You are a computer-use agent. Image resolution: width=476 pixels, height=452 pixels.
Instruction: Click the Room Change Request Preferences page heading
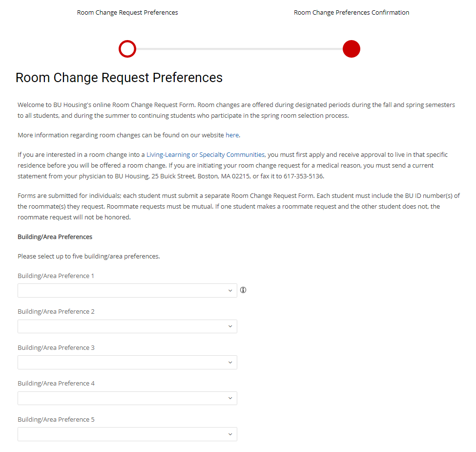pyautogui.click(x=119, y=78)
